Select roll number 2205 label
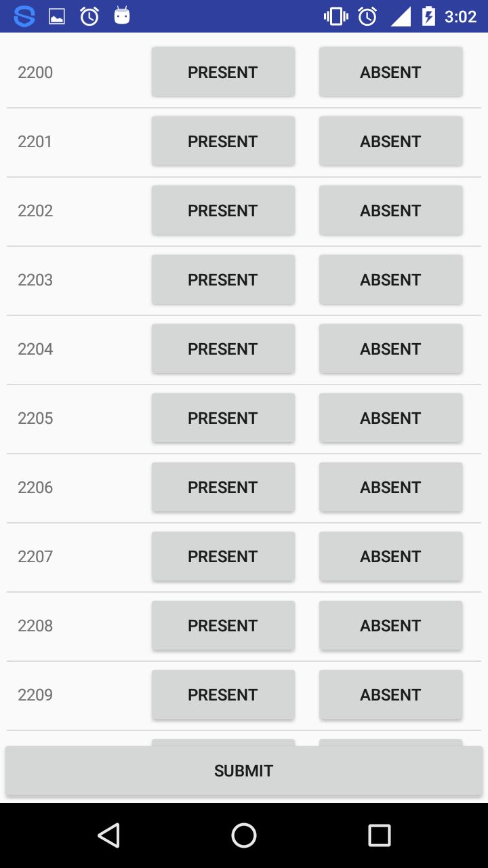The height and width of the screenshot is (868, 488). [x=35, y=418]
